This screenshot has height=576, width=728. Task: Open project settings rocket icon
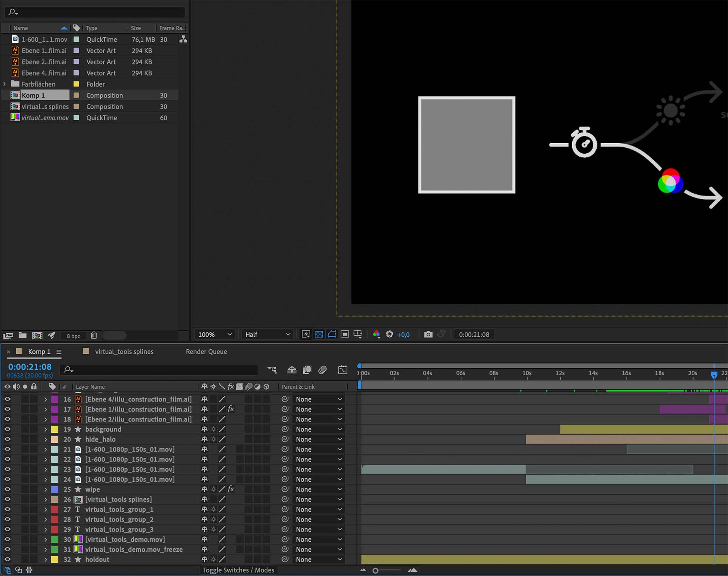tap(51, 336)
